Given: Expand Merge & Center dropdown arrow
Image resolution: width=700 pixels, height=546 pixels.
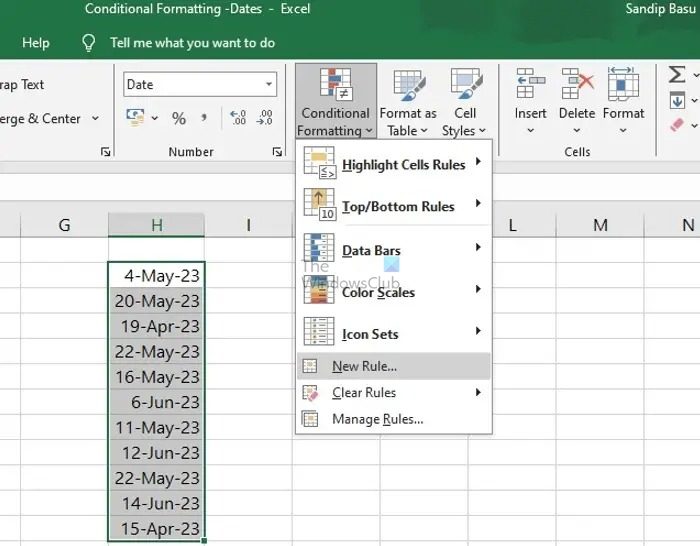Looking at the screenshot, I should tap(95, 118).
